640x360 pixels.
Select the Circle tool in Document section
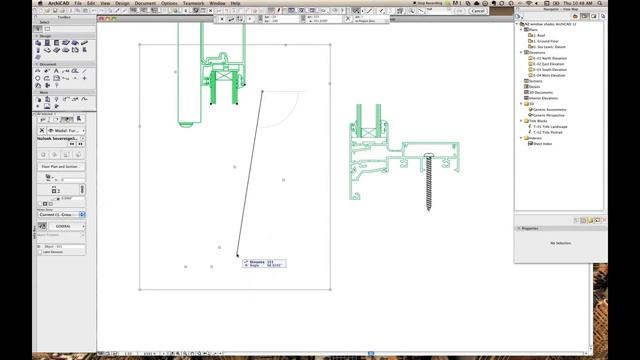coord(38,78)
